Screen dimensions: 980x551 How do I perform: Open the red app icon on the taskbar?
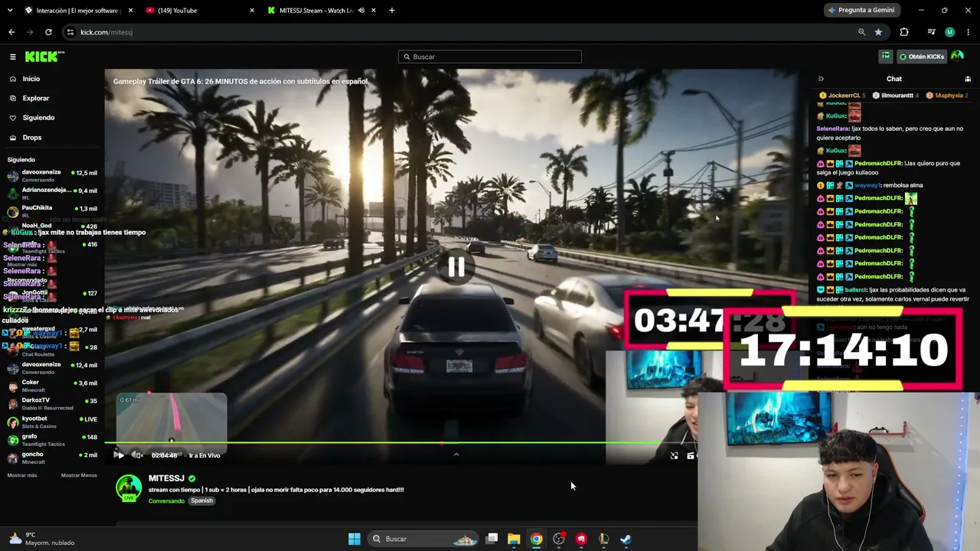581,539
